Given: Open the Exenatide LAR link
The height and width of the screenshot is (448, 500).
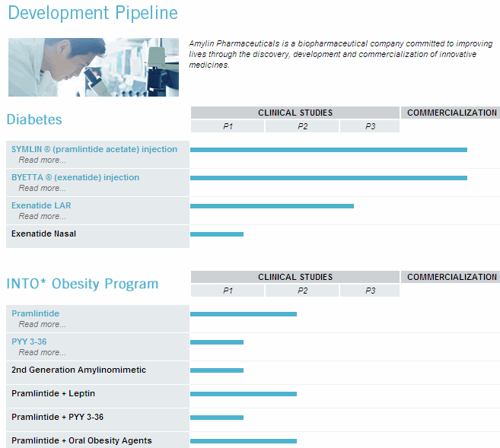Looking at the screenshot, I should [x=41, y=205].
